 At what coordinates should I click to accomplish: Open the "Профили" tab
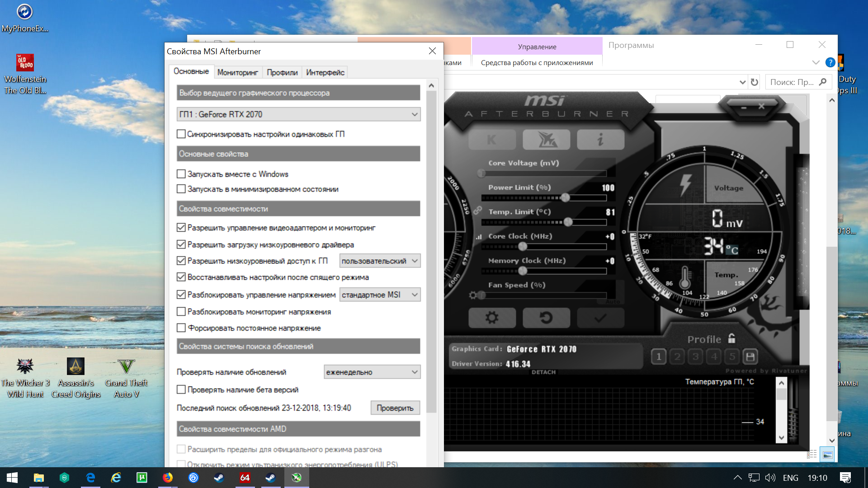pos(282,72)
